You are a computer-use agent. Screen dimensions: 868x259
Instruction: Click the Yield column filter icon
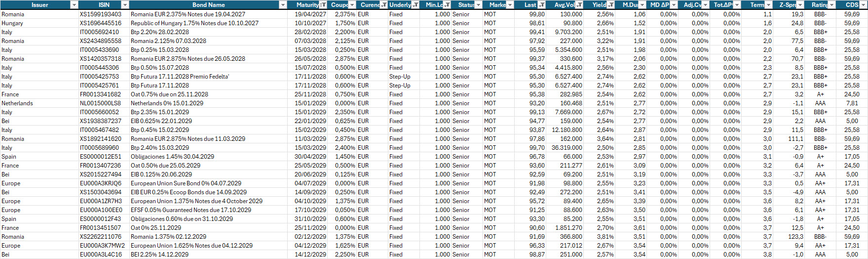[611, 5]
